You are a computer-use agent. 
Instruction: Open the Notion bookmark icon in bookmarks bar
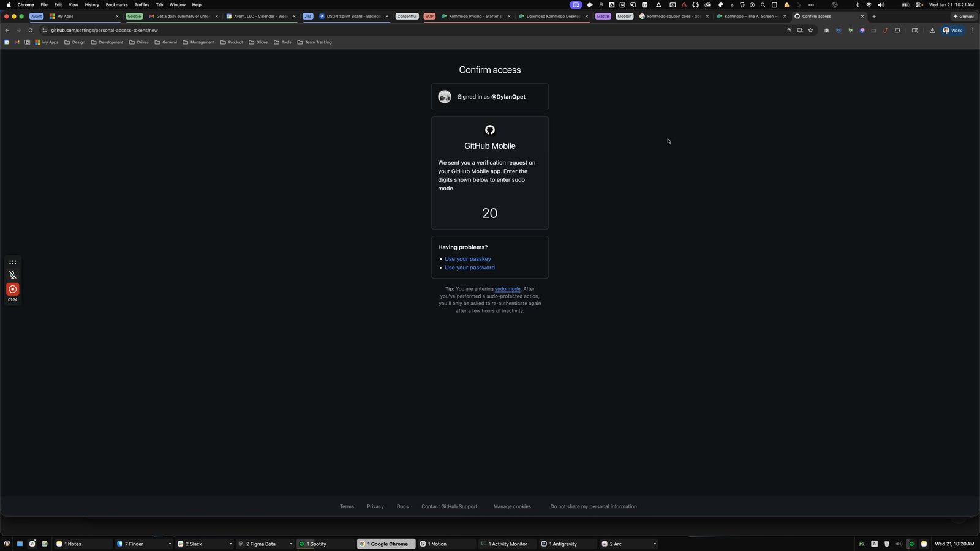[28, 42]
